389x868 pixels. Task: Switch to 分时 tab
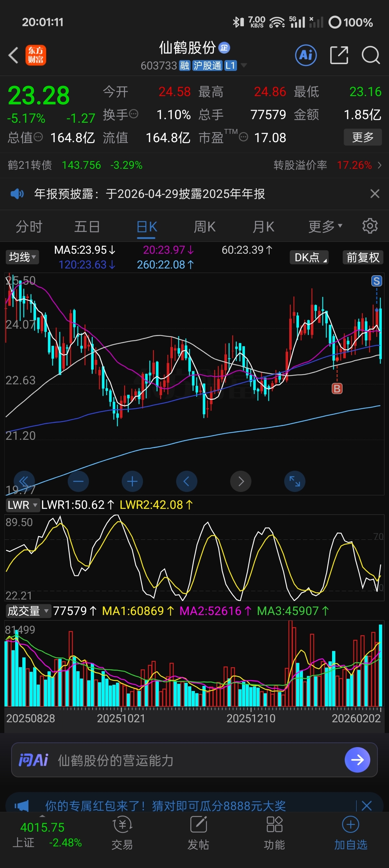click(x=29, y=227)
